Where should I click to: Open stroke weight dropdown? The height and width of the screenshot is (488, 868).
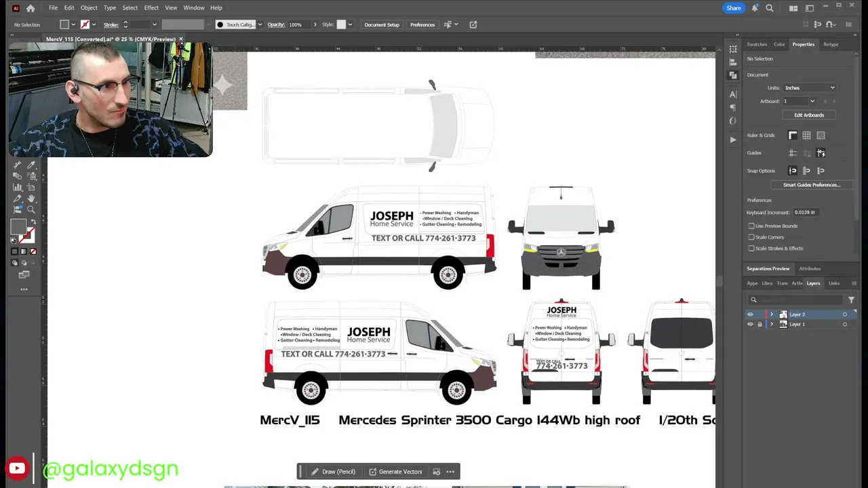pos(155,24)
